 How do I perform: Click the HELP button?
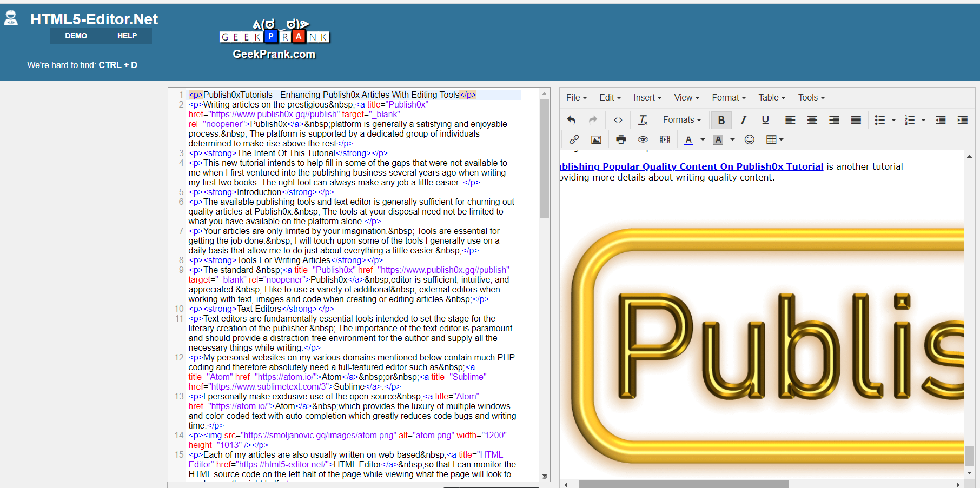tap(127, 36)
